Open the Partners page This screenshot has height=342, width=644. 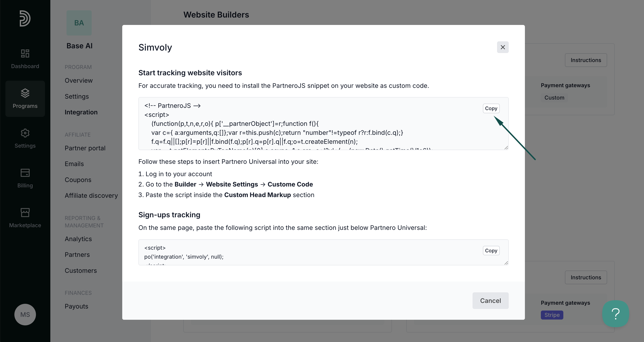tap(77, 255)
